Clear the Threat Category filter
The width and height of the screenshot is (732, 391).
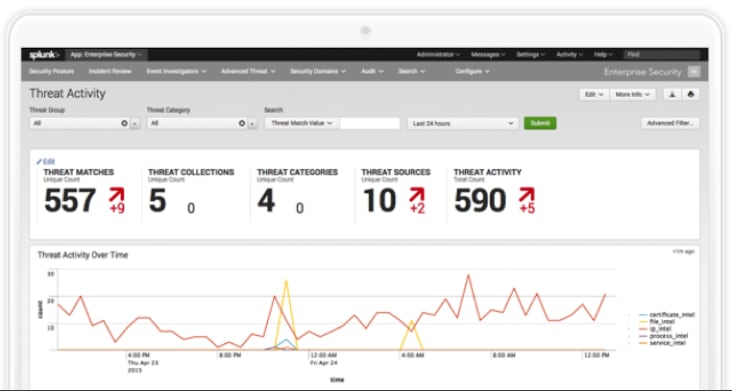pos(242,123)
